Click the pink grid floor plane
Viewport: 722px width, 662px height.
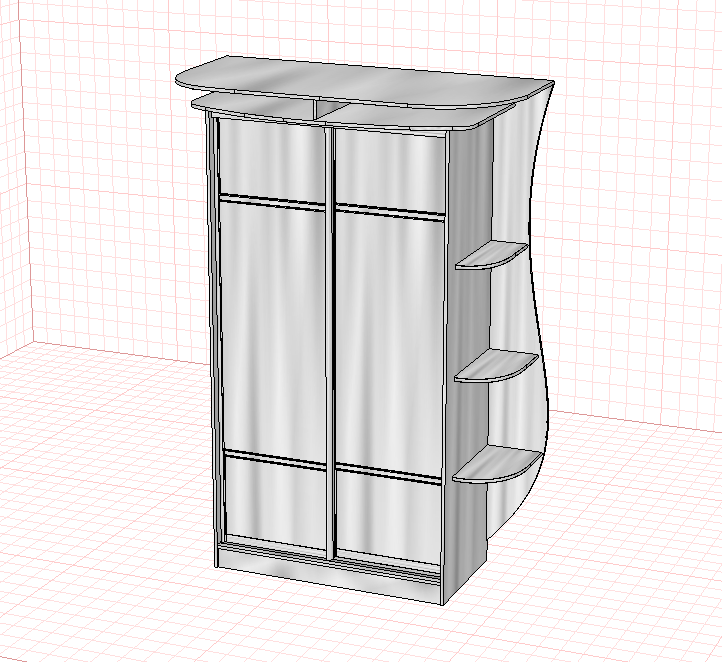[x=138, y=529]
